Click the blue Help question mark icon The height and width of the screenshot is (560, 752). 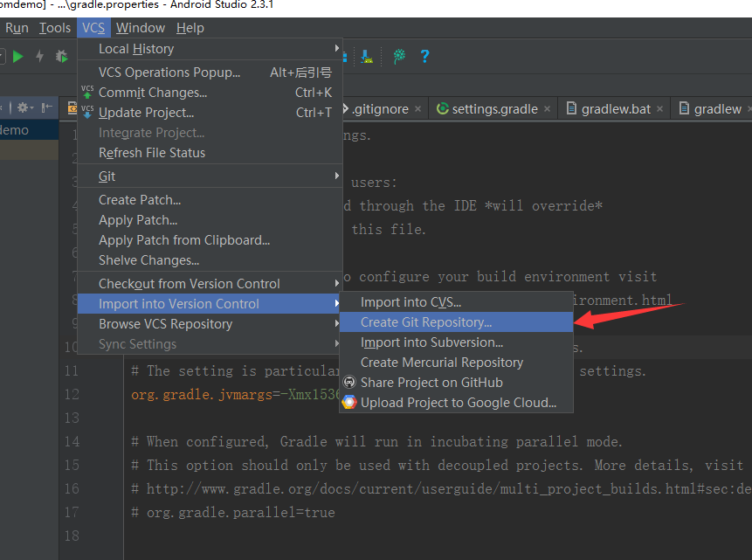click(424, 57)
